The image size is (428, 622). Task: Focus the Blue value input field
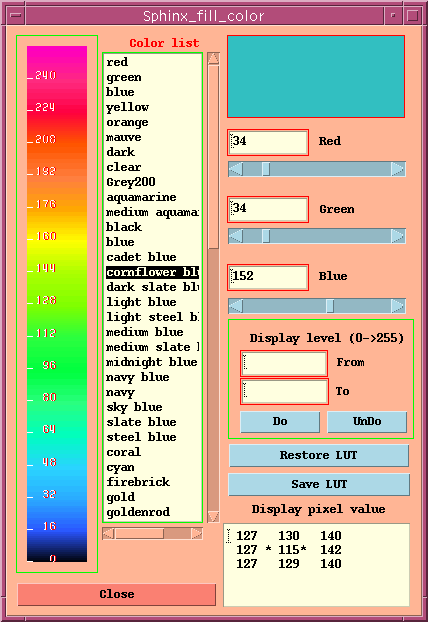click(x=268, y=278)
